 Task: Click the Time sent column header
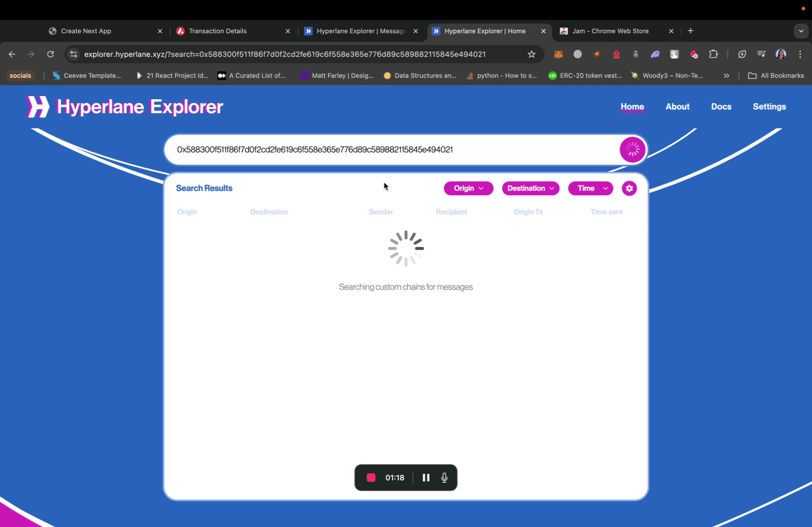tap(606, 212)
